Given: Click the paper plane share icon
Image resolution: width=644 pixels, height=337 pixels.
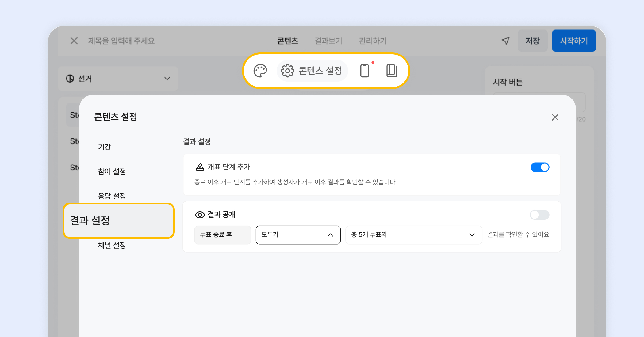Looking at the screenshot, I should [505, 41].
